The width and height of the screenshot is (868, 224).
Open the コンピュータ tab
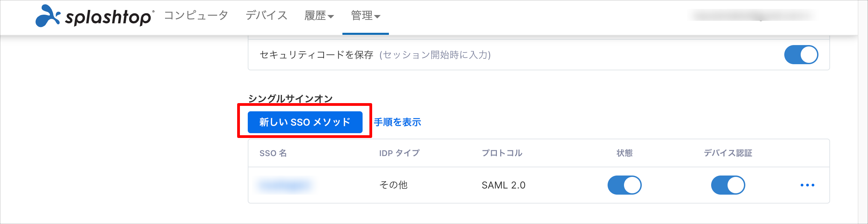click(x=196, y=16)
